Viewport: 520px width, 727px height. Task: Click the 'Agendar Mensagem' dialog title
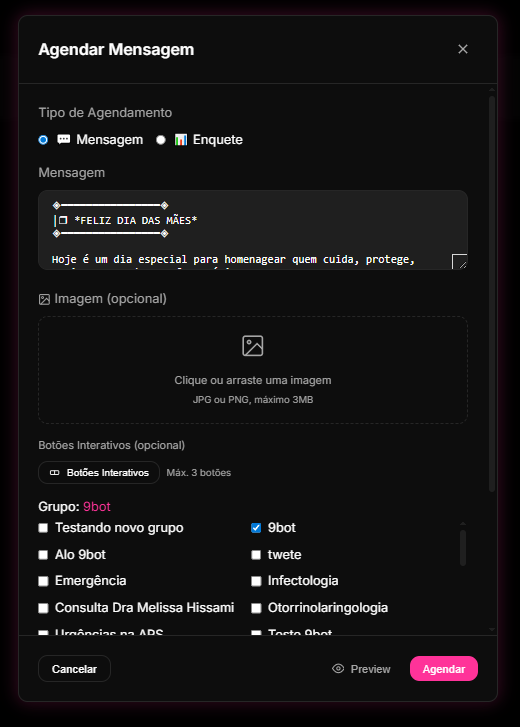pyautogui.click(x=116, y=50)
